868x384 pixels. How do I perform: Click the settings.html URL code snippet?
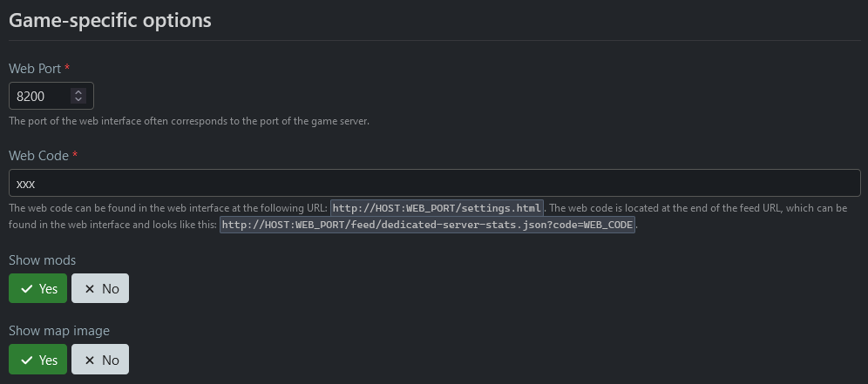coord(437,208)
